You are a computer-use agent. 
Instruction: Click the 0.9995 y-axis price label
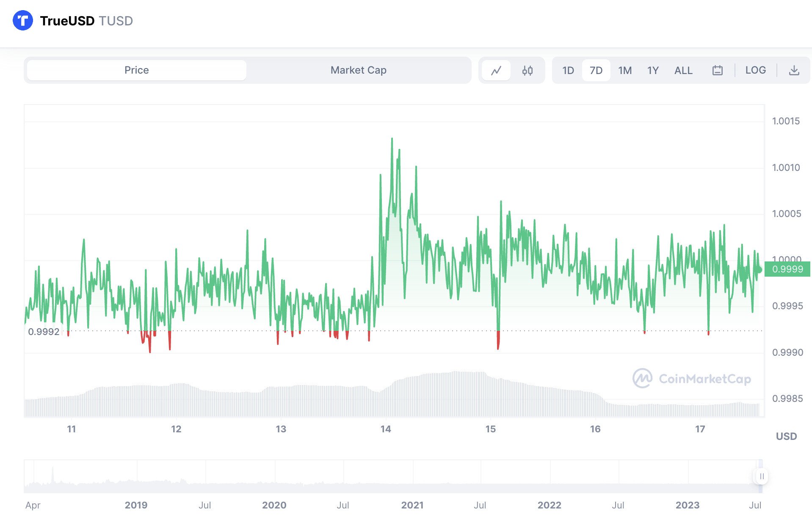tap(787, 306)
